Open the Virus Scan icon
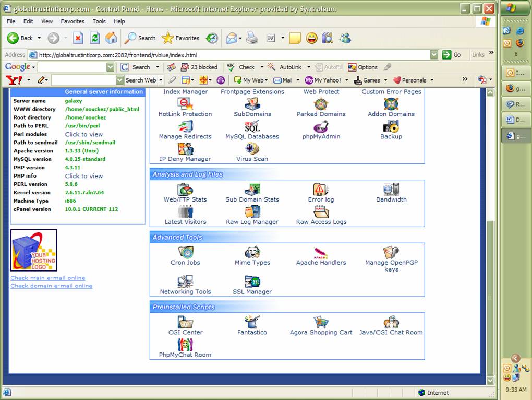The height and width of the screenshot is (400, 532). [x=252, y=149]
